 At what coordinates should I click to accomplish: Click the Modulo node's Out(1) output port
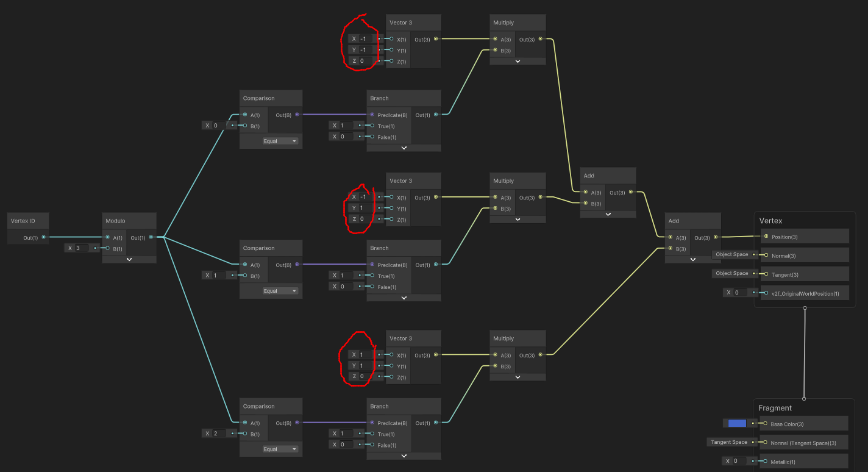click(151, 237)
